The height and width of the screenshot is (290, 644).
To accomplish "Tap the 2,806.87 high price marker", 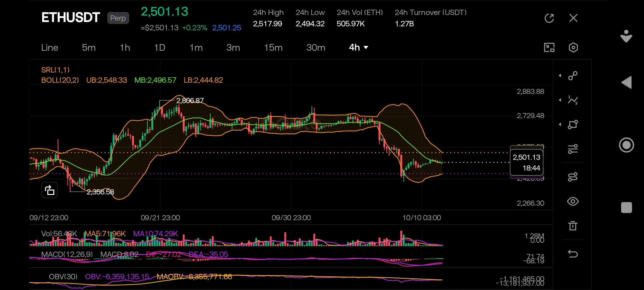I will coord(190,100).
